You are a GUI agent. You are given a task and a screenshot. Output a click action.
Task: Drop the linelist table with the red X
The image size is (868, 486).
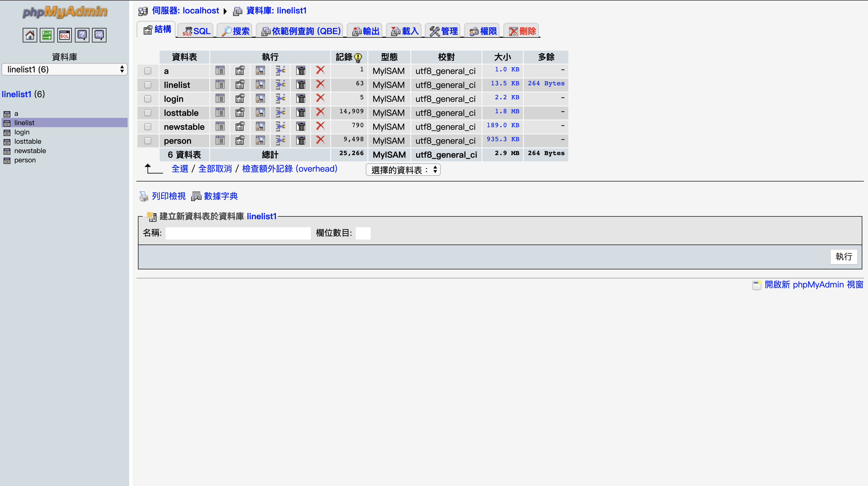click(x=320, y=84)
